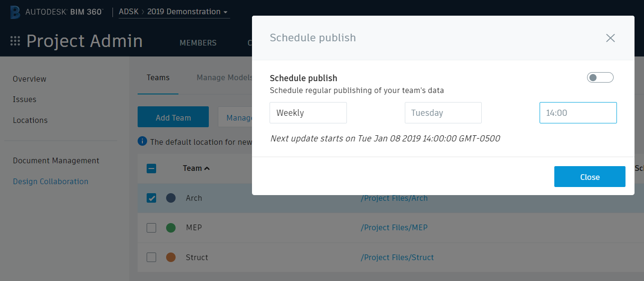Open the Tuesday day dropdown
Screen dimensions: 644x281
443,112
